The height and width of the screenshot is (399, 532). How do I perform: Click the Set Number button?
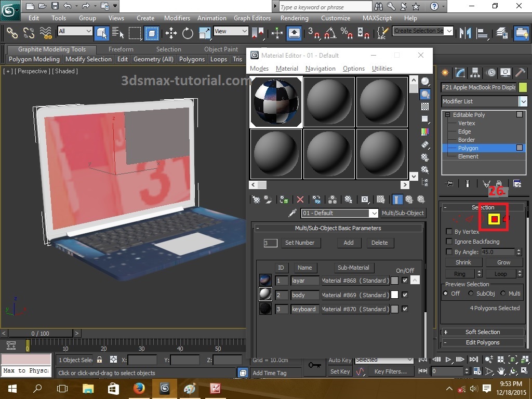pyautogui.click(x=300, y=243)
